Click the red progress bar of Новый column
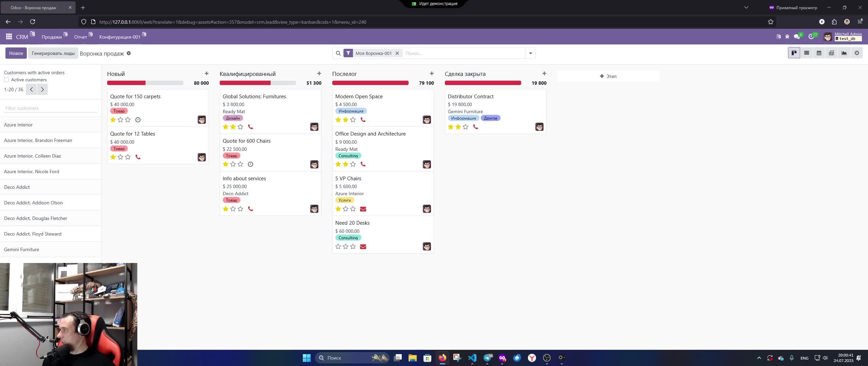Image resolution: width=868 pixels, height=366 pixels. click(126, 83)
